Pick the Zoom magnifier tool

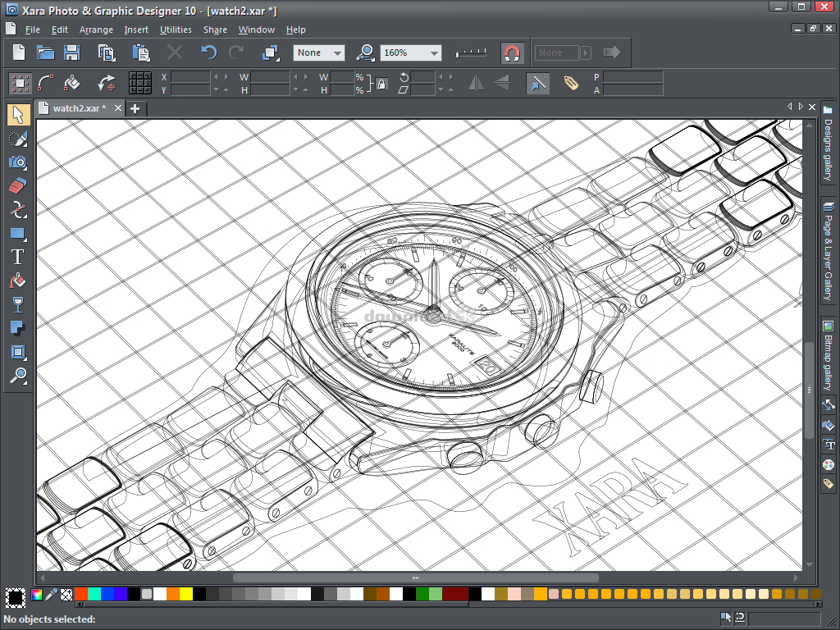(x=18, y=377)
